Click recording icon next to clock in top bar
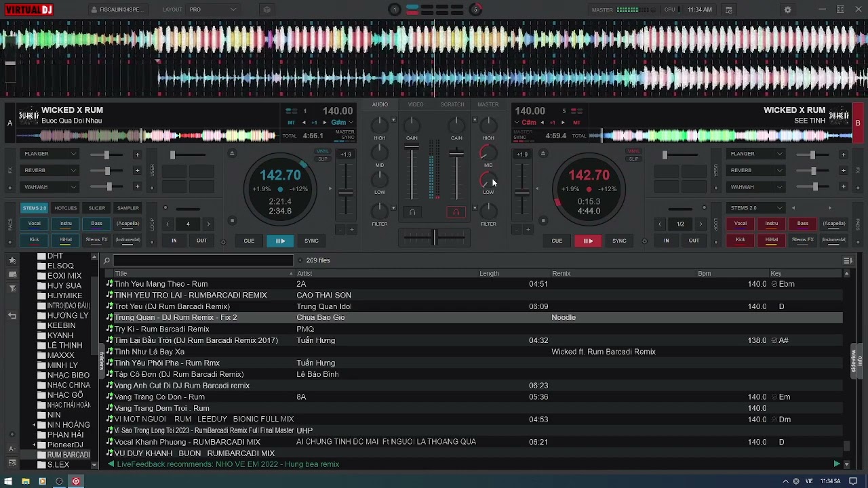This screenshot has width=868, height=488. coord(729,9)
